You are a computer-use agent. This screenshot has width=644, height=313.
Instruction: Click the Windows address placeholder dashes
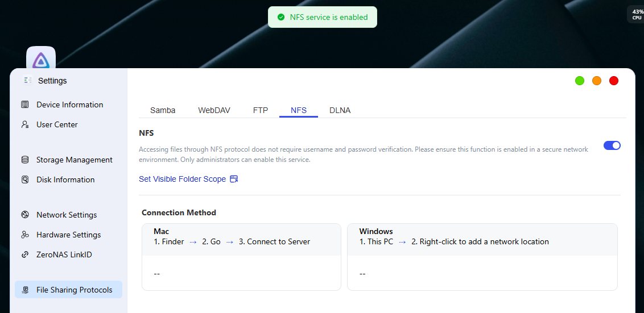(362, 274)
